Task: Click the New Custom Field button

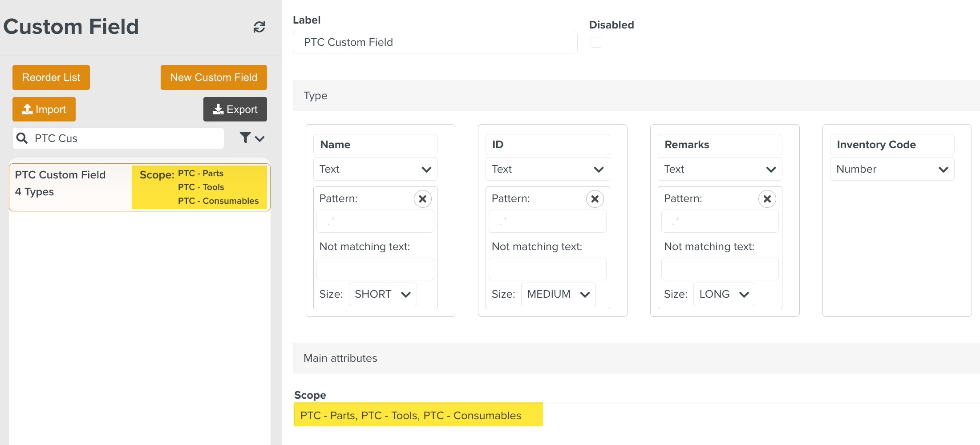Action: tap(214, 77)
